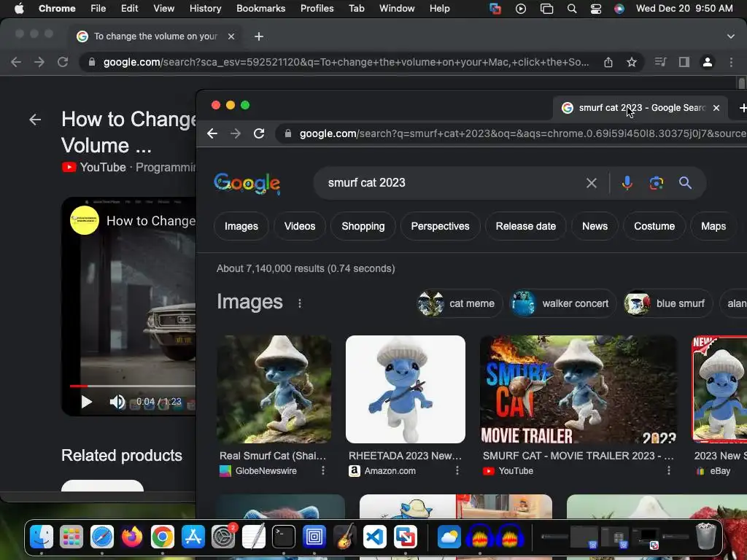The image size is (747, 560).
Task: Launch Safari from the dock
Action: 102,537
